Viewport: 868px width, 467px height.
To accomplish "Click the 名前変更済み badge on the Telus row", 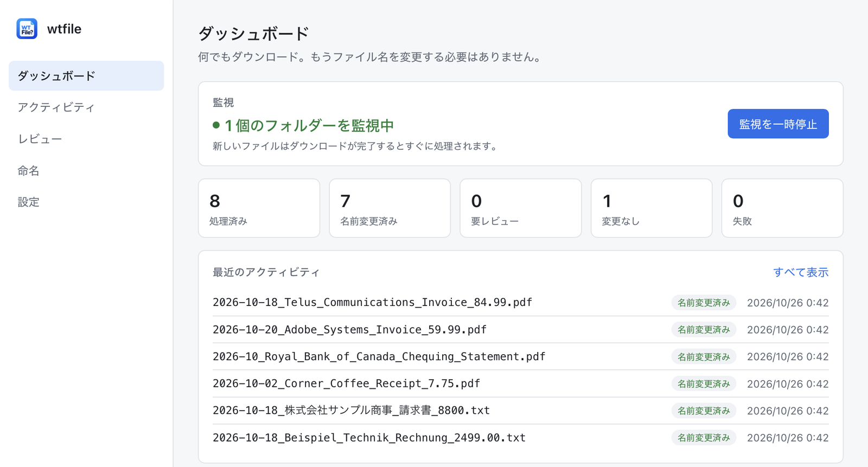I will 704,303.
